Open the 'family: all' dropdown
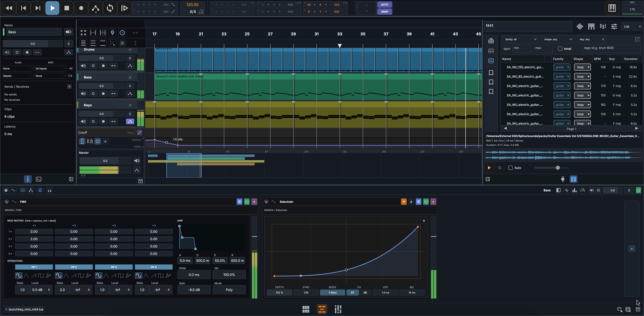 pos(521,39)
